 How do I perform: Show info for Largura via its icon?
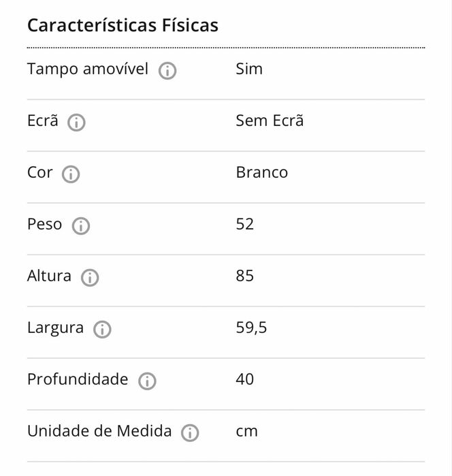(x=102, y=330)
